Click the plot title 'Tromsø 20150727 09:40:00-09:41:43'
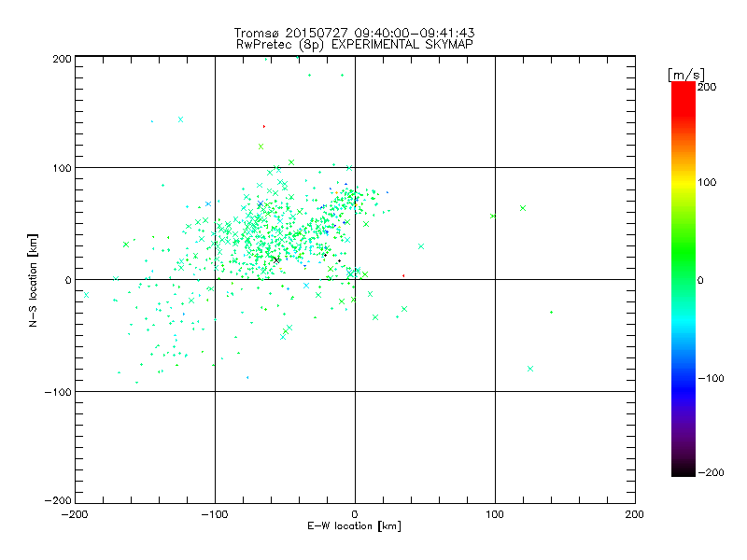747x560 pixels. 354,33
